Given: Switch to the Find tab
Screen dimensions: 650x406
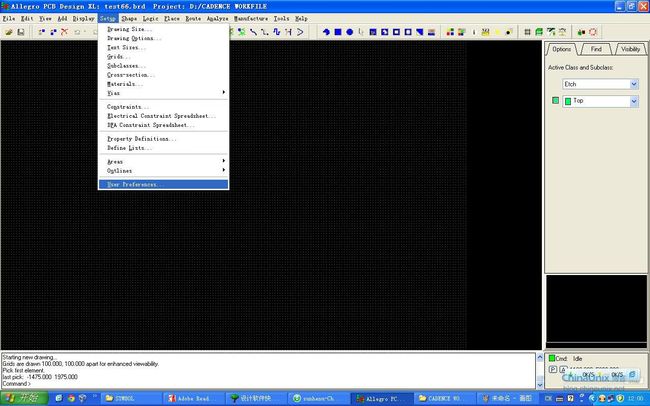Looking at the screenshot, I should click(x=596, y=49).
